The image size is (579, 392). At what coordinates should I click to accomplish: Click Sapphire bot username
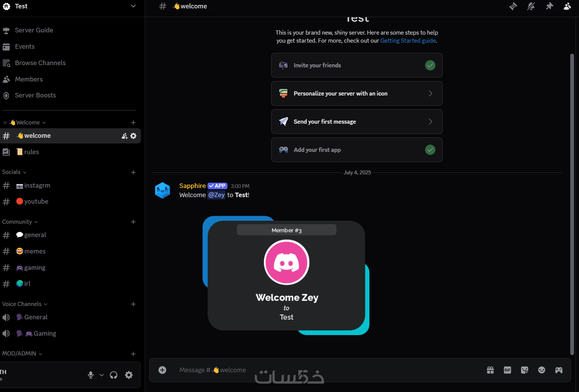click(192, 186)
